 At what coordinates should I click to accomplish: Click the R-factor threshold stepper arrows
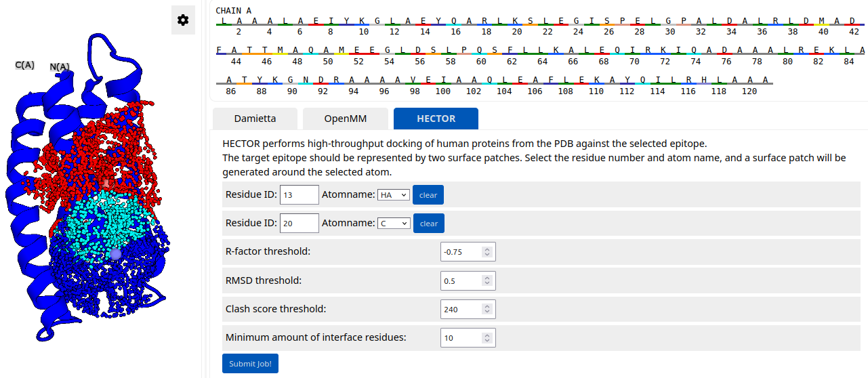[487, 252]
